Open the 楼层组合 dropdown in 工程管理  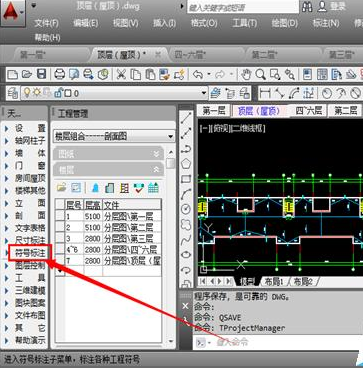pyautogui.click(x=114, y=136)
